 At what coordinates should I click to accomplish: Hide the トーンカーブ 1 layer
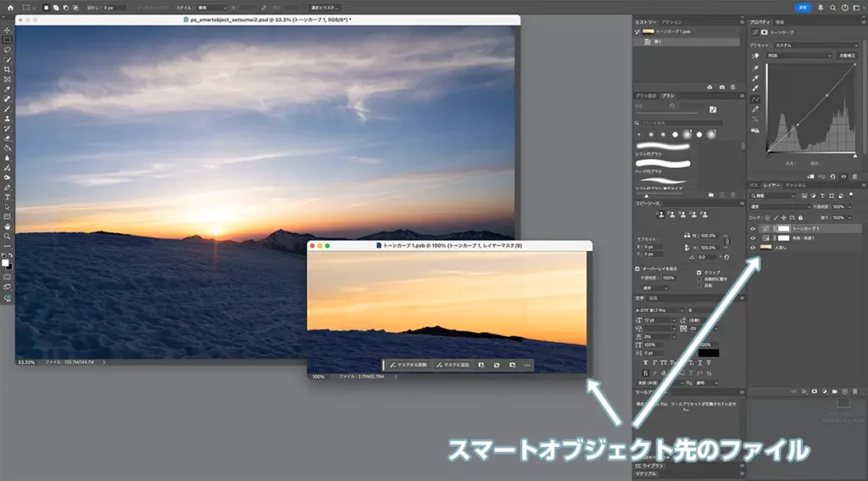click(x=753, y=228)
